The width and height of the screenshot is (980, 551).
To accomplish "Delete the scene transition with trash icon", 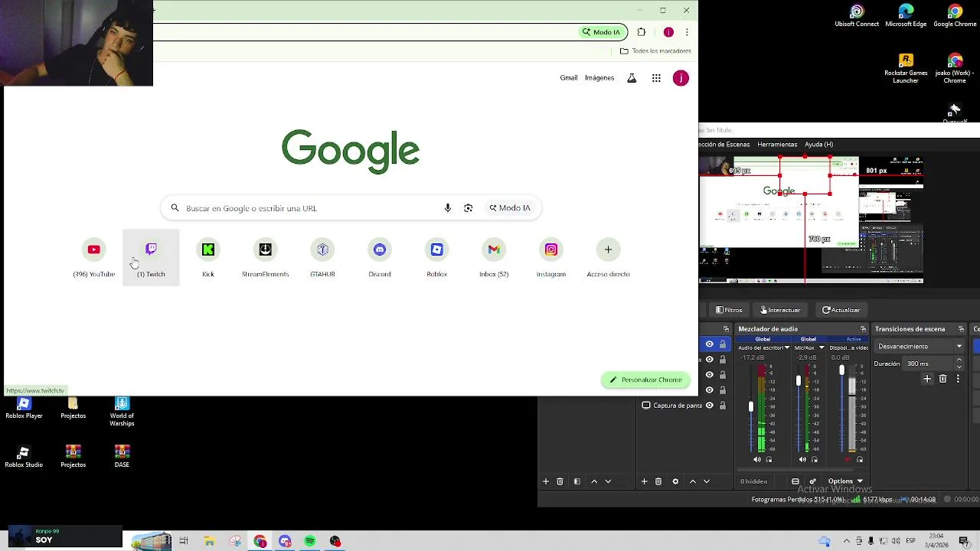I will [943, 379].
